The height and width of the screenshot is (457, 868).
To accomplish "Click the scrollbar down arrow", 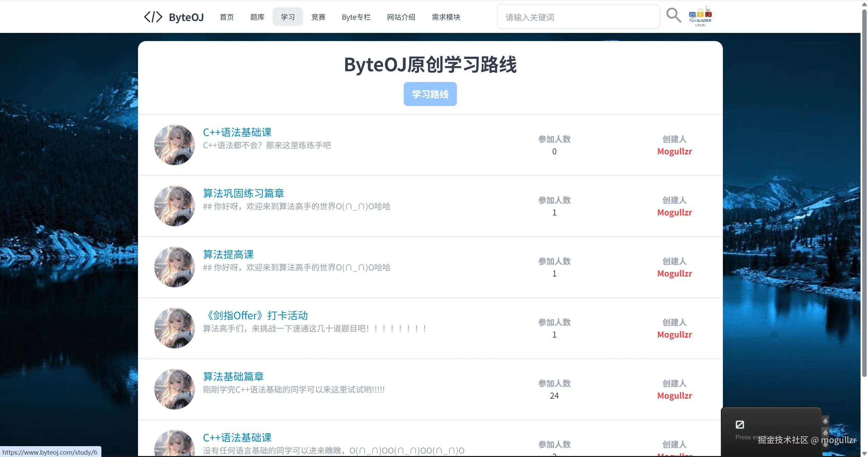I will click(864, 454).
